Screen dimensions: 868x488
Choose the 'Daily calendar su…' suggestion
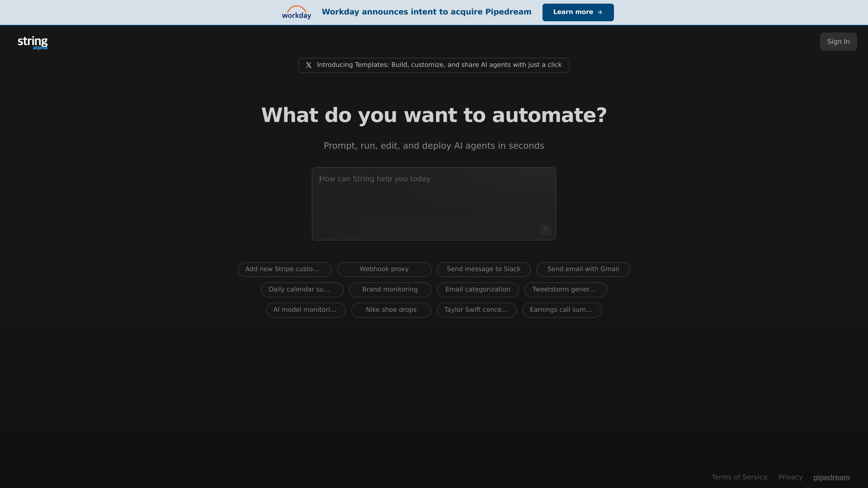(302, 290)
